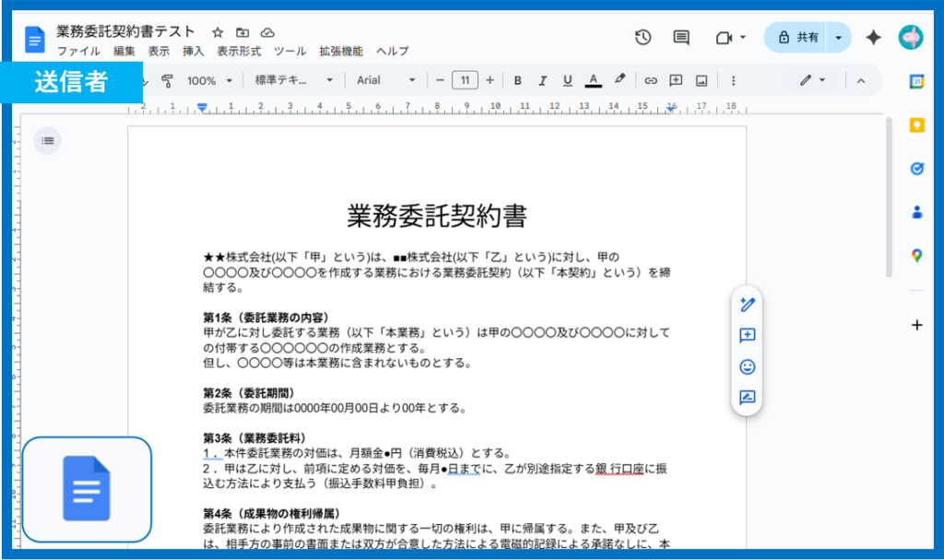Viewport: 944px width, 560px height.
Task: Insert a link with the chain icon
Action: [651, 80]
